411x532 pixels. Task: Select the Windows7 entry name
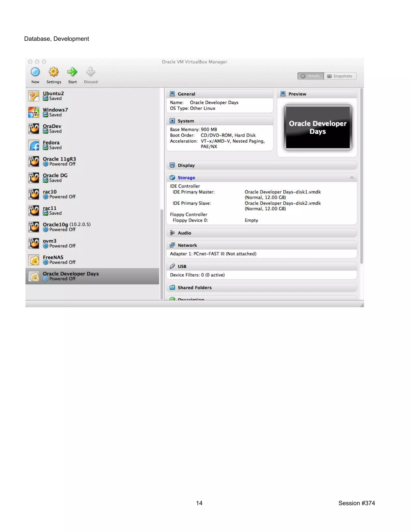click(55, 110)
